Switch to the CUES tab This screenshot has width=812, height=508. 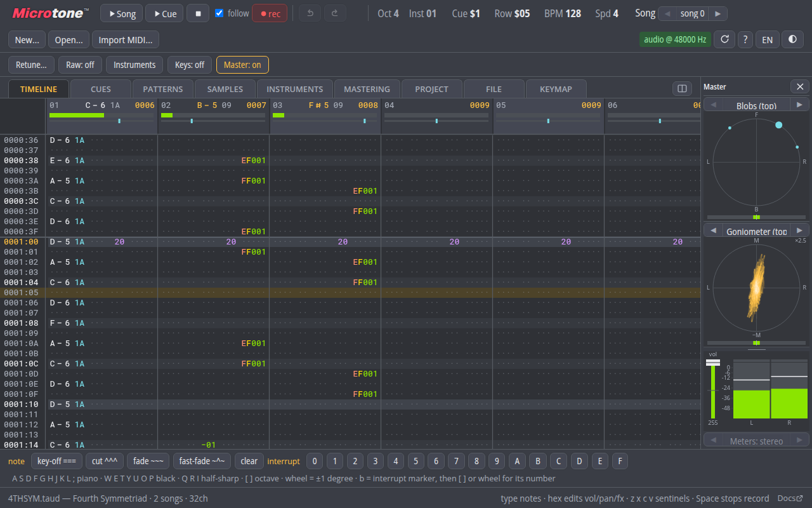point(101,89)
